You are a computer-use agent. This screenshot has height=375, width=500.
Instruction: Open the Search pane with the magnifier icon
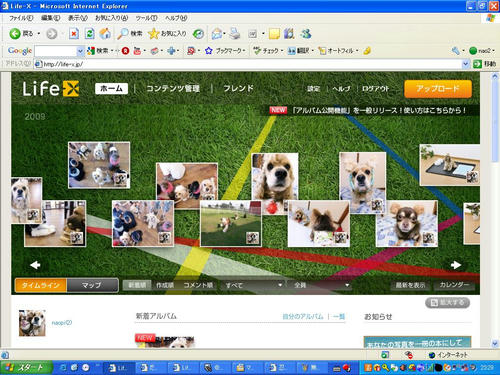130,33
